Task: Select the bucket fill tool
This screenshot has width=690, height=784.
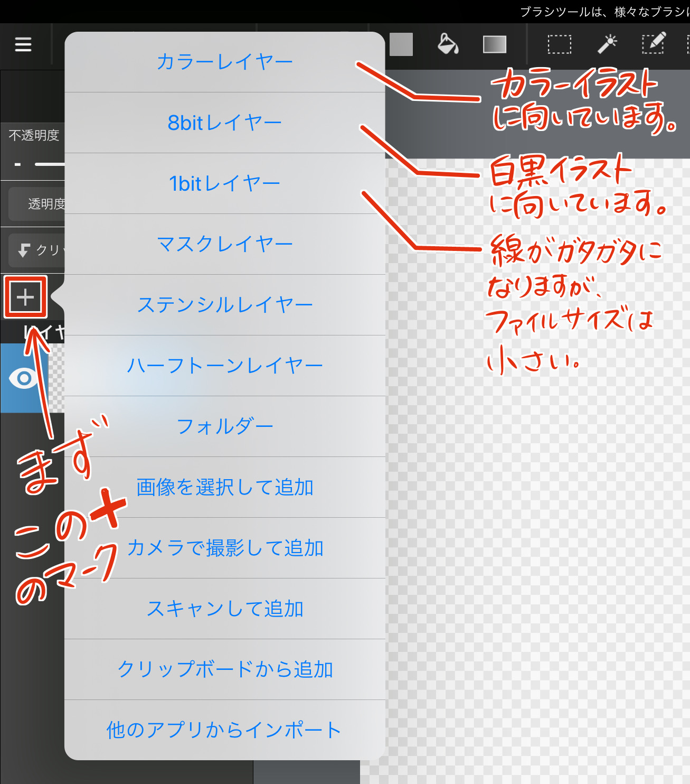Action: pyautogui.click(x=448, y=44)
